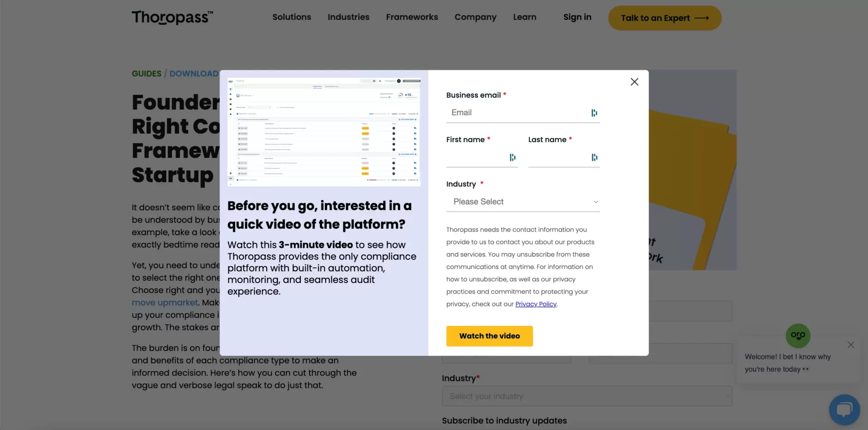This screenshot has width=868, height=430.
Task: Open the Select your industry dropdown
Action: pos(586,396)
